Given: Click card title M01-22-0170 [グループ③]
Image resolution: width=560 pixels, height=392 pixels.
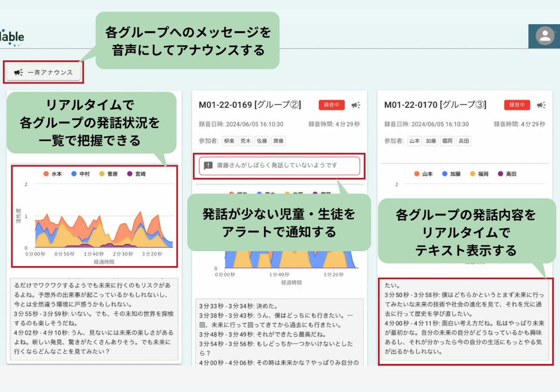Looking at the screenshot, I should (x=435, y=105).
